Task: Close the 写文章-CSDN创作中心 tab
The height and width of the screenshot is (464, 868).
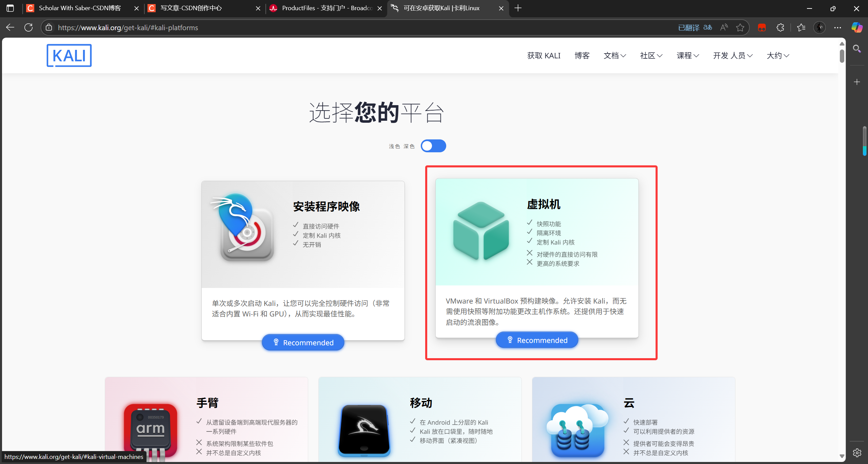Action: (258, 8)
